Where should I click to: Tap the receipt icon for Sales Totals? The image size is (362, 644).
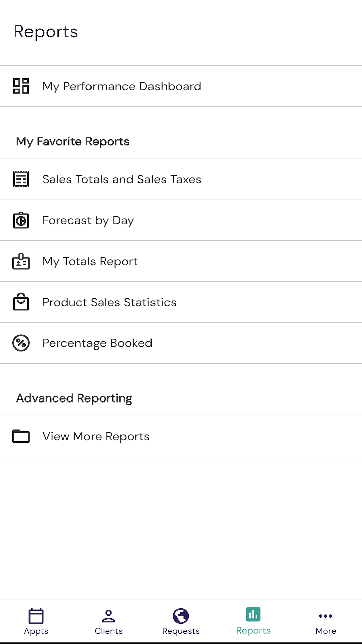coord(21,179)
